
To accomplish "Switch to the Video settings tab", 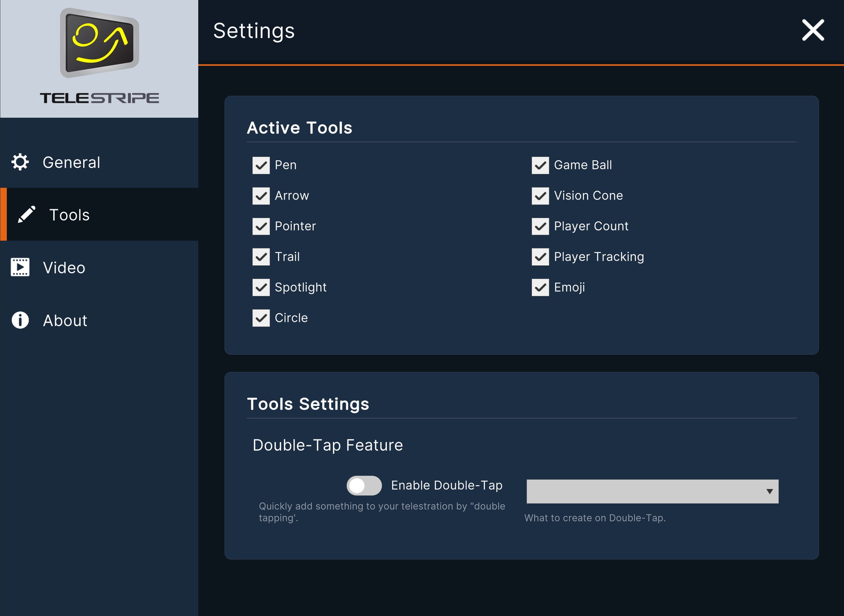I will point(64,268).
